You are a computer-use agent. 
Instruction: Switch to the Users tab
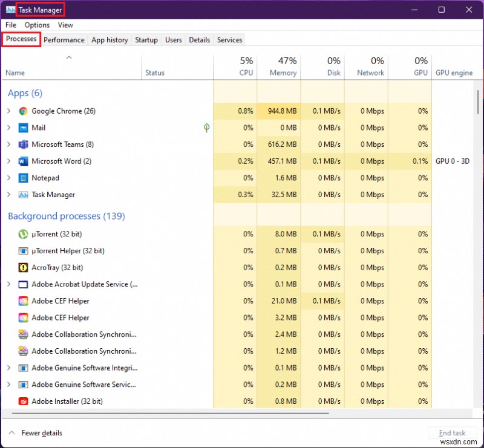click(174, 40)
